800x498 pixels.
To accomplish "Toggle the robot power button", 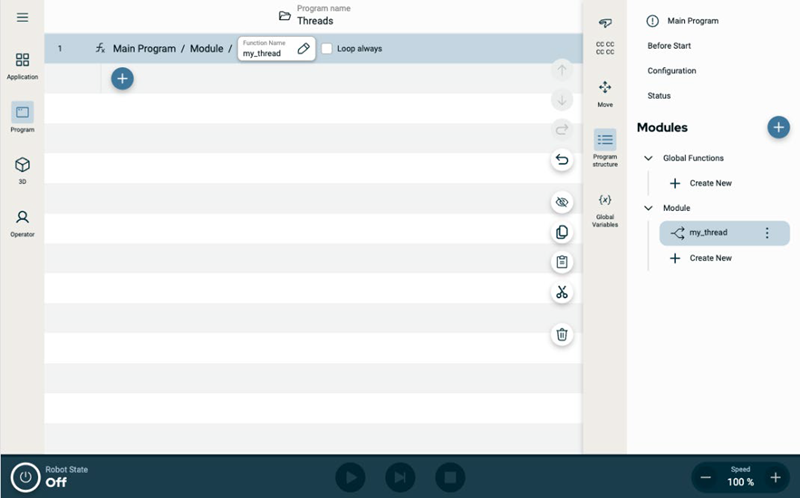I will point(26,477).
